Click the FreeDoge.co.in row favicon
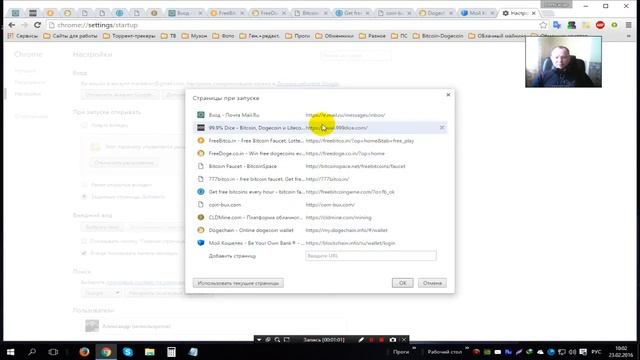This screenshot has height=360, width=640. tap(201, 153)
